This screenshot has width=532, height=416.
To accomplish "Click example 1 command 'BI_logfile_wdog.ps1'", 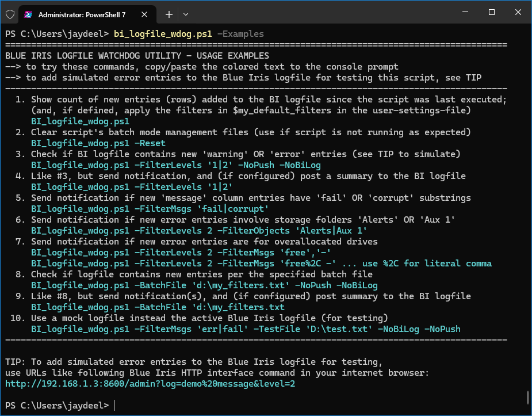I will click(x=80, y=121).
